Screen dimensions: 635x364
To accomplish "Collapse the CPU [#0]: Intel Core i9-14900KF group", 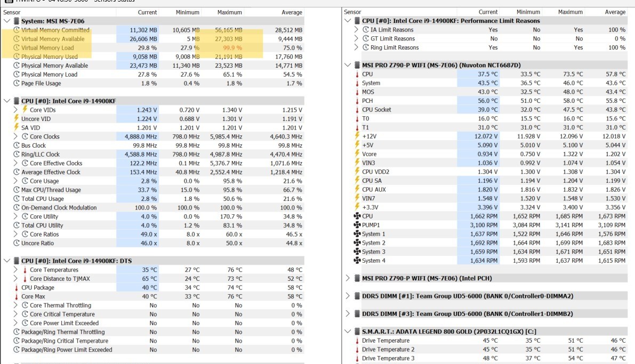I will coord(7,101).
